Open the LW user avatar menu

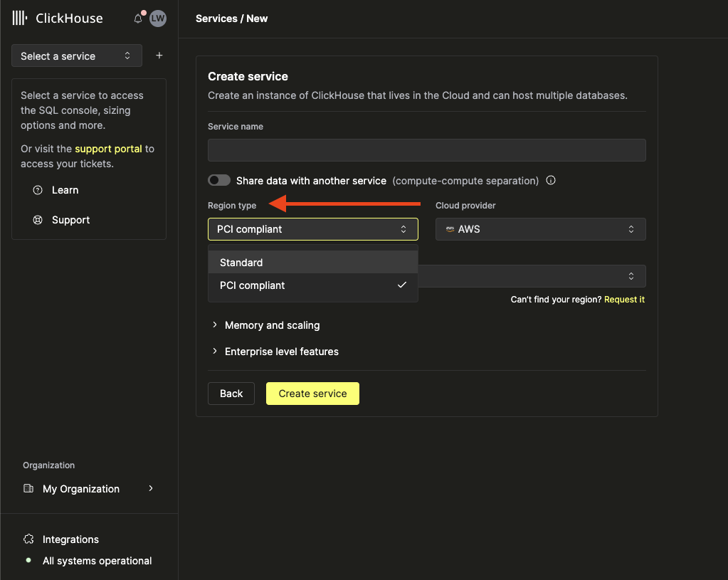click(158, 19)
